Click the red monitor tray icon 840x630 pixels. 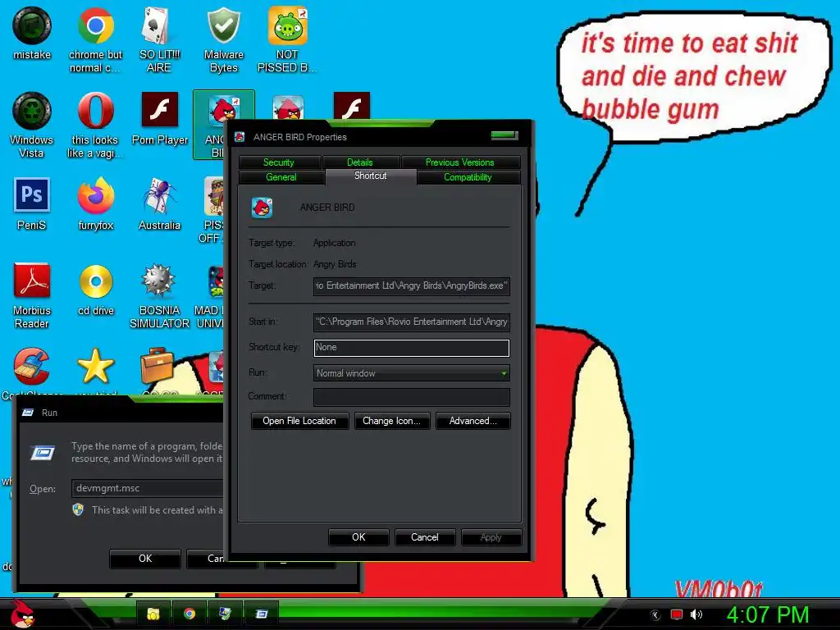[x=677, y=614]
